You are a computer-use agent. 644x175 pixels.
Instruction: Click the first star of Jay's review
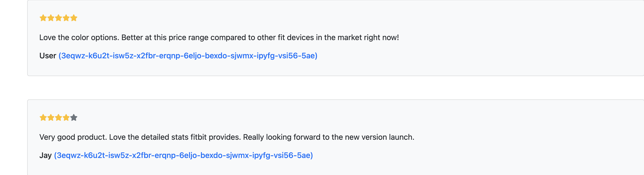coord(43,118)
